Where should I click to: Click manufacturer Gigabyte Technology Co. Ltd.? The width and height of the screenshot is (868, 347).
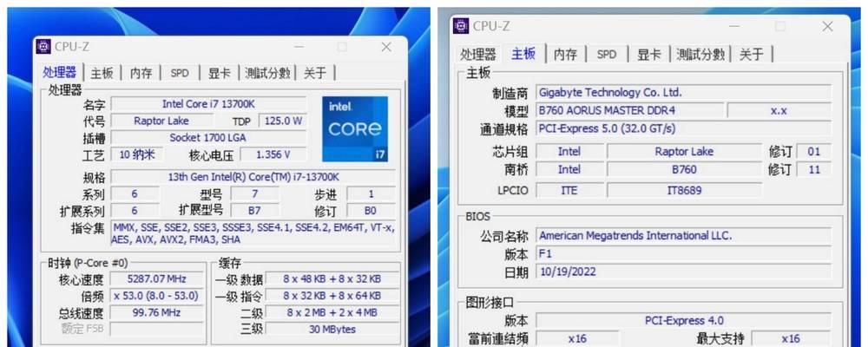pos(684,93)
